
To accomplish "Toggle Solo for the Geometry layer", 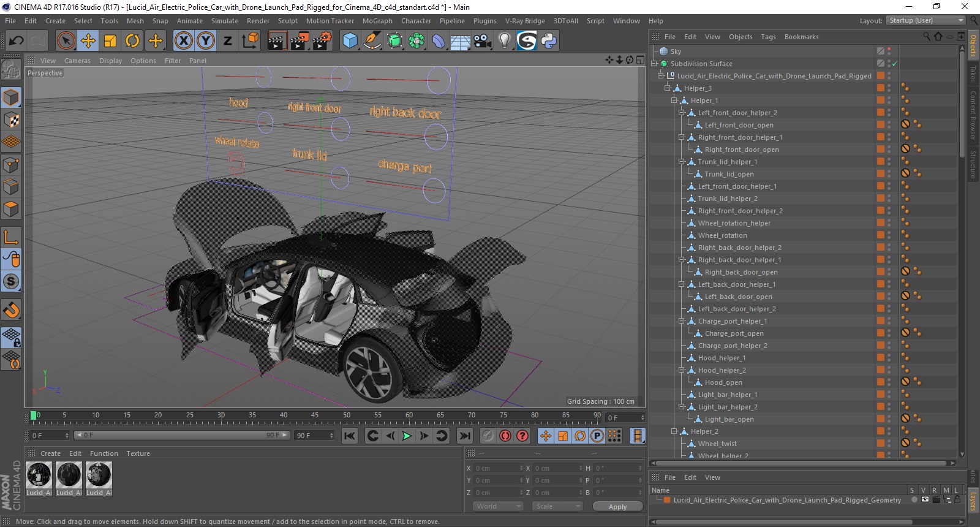I will click(914, 500).
